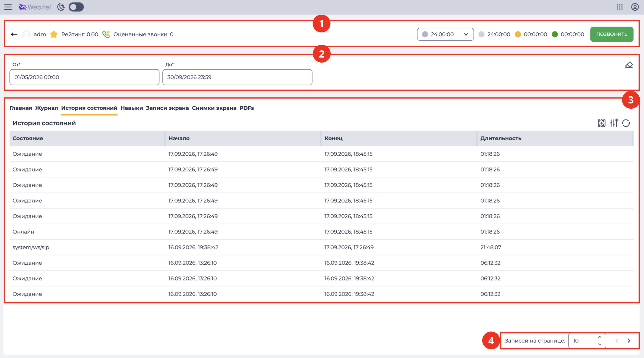Edit the До end date field
This screenshot has width=644, height=358.
(x=237, y=77)
